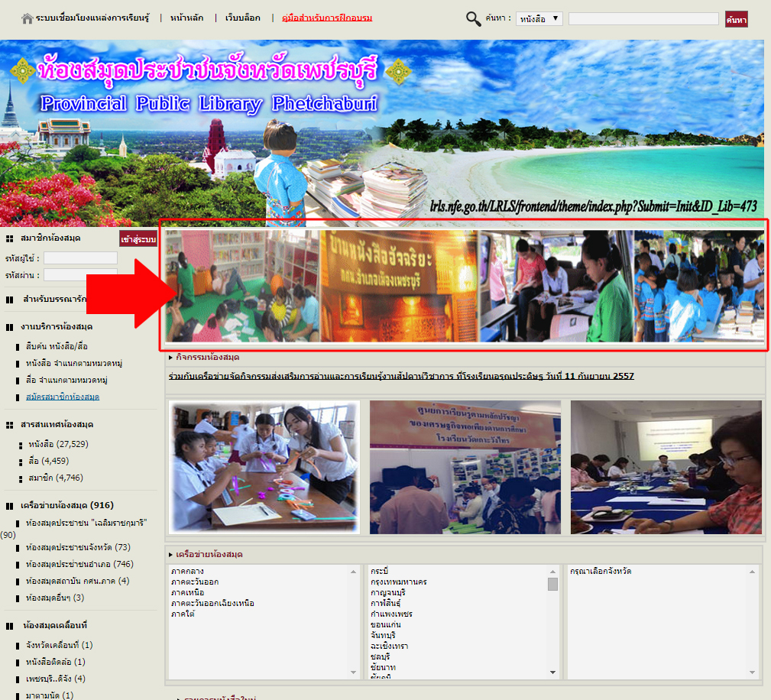This screenshot has height=700, width=771.
Task: Open 'ห้องสมุดประชาชน "เฉลิมราชกุมารี"' network link
Action: tap(86, 523)
